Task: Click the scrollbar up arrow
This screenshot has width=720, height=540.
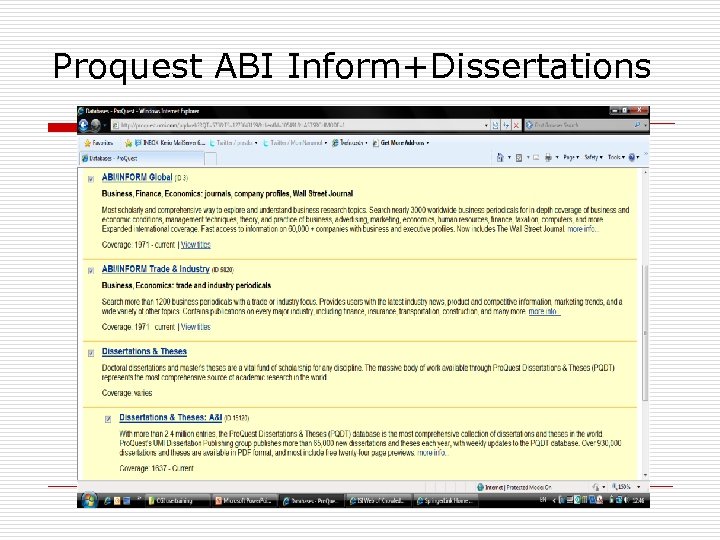Action: tap(646, 172)
